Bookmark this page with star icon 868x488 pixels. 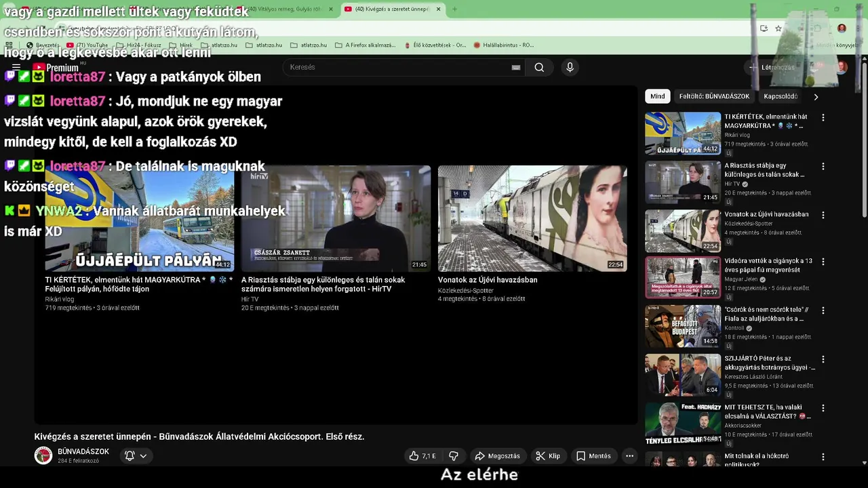(x=778, y=28)
